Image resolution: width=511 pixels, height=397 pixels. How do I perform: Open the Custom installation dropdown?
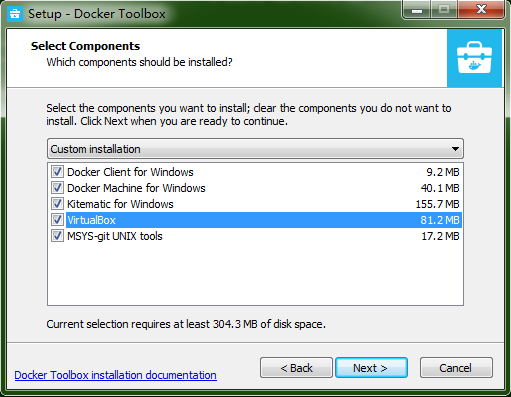255,149
